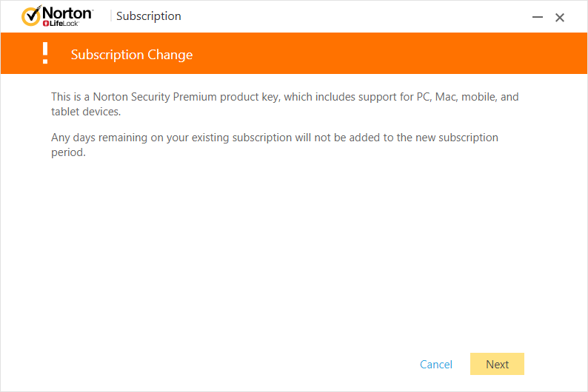Viewport: 588px width, 392px height.
Task: Click the Norton Security Premium product key sentence
Action: click(x=284, y=104)
